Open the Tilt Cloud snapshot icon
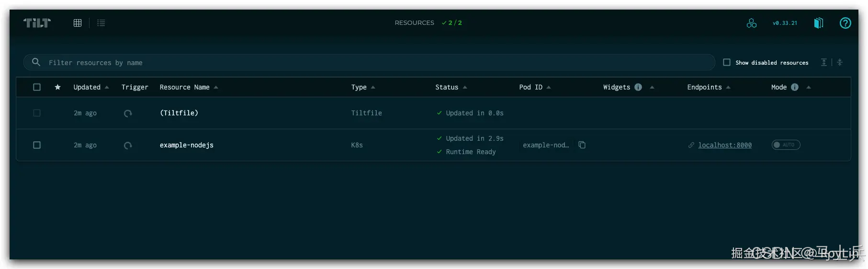This screenshot has width=868, height=269. (752, 22)
